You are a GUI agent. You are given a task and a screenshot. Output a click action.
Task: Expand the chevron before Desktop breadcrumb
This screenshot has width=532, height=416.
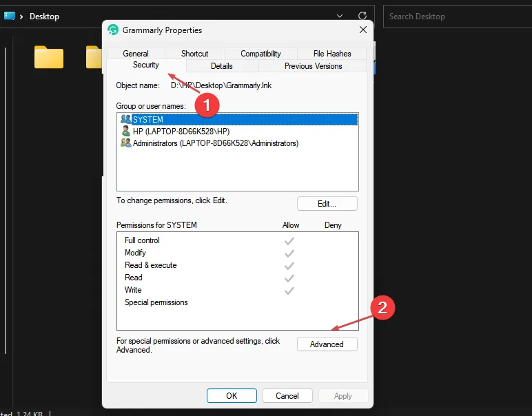(21, 17)
